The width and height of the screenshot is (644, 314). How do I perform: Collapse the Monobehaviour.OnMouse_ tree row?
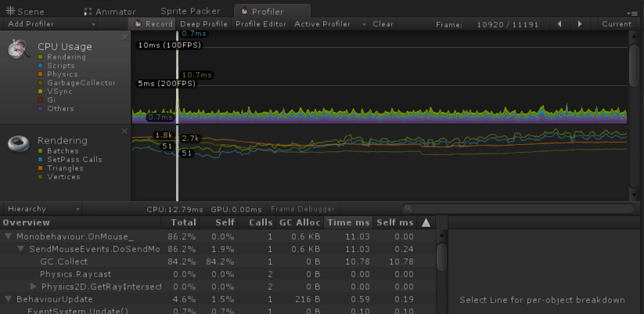tap(9, 236)
